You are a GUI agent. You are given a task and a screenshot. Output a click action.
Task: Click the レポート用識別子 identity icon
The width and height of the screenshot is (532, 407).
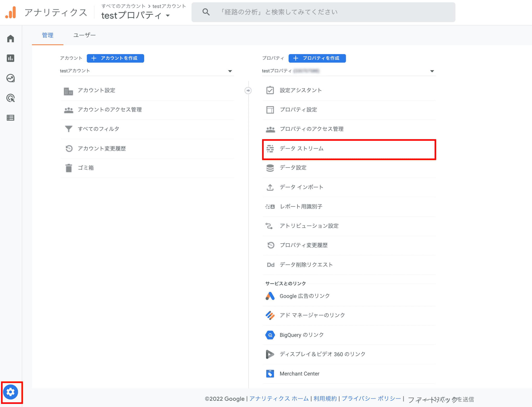270,207
